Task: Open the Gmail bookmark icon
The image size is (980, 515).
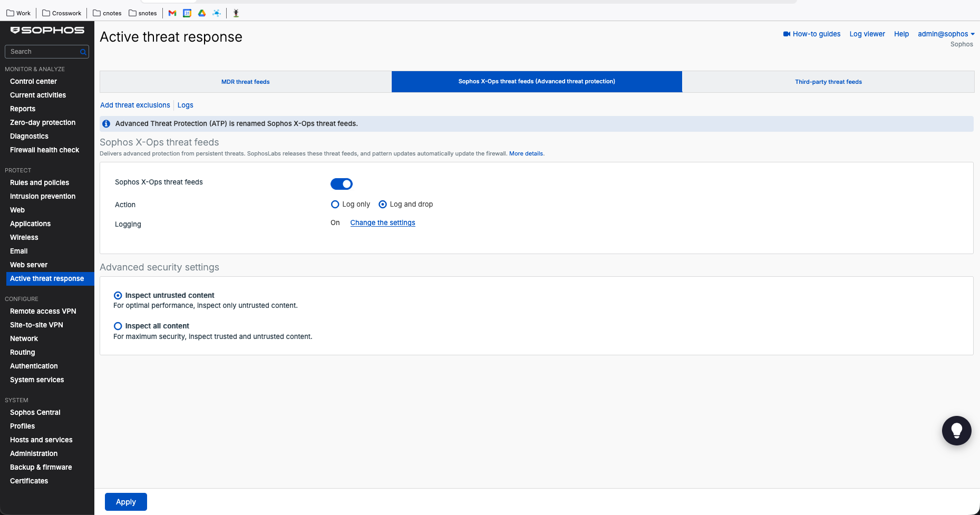Action: point(172,13)
